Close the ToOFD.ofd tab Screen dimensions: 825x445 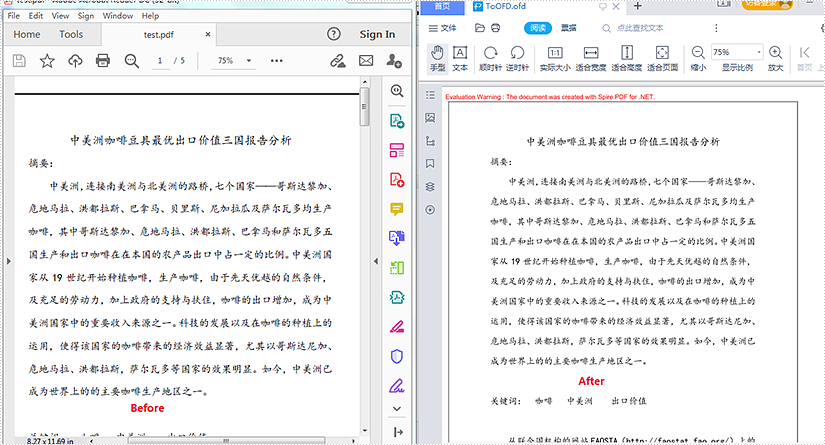[x=616, y=6]
